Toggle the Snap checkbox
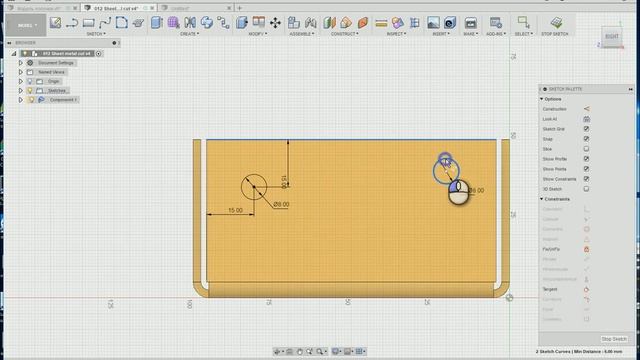 (x=586, y=139)
